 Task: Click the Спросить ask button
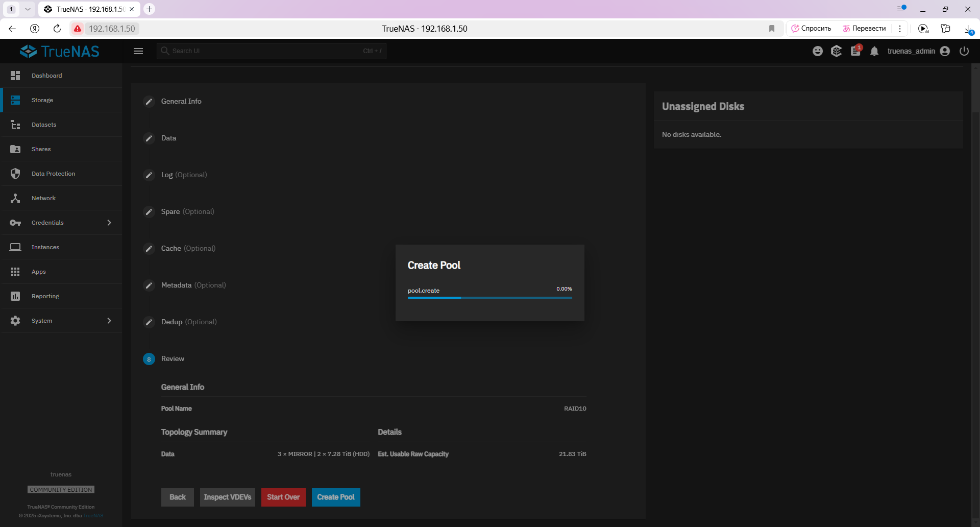(811, 29)
